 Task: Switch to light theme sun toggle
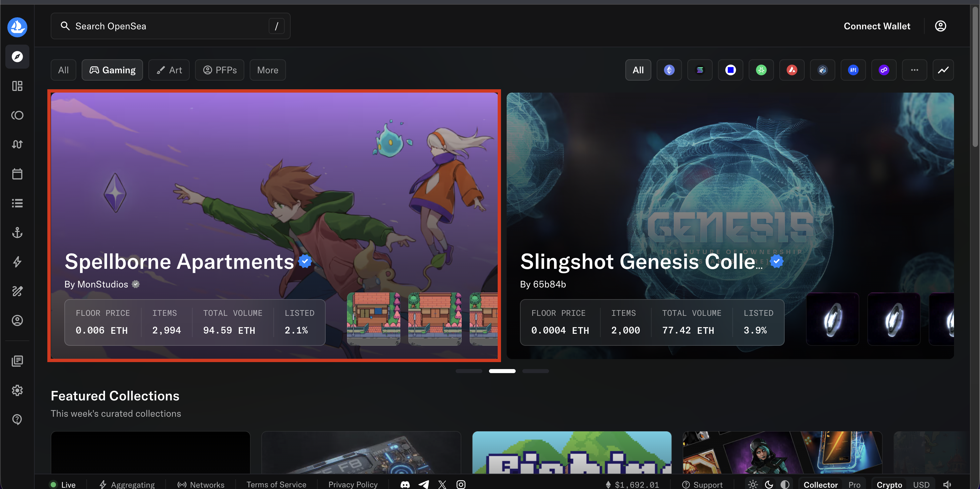coord(753,484)
